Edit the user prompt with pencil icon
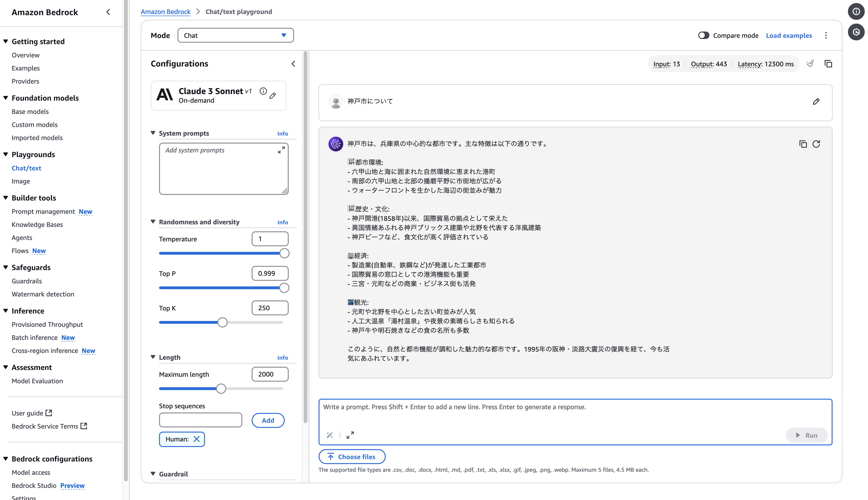 pos(816,101)
